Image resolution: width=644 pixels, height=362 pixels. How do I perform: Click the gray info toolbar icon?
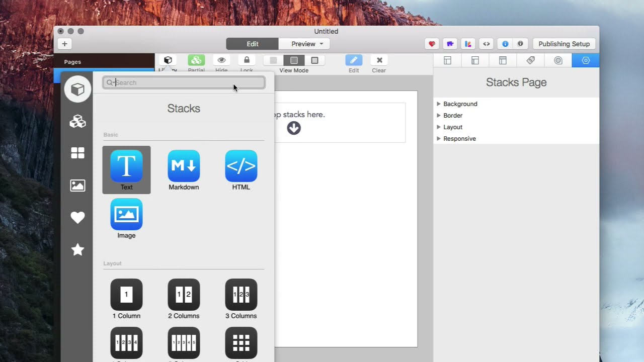point(520,44)
